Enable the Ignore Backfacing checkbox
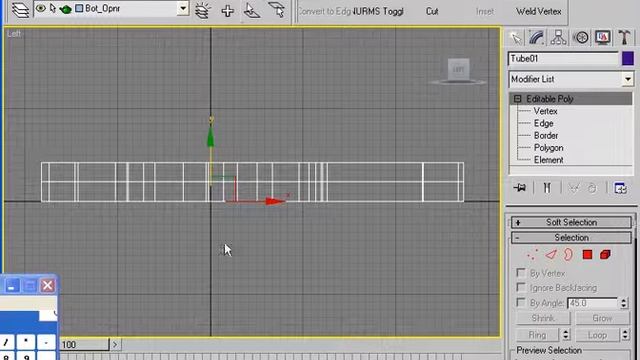The height and width of the screenshot is (360, 640). (x=521, y=287)
